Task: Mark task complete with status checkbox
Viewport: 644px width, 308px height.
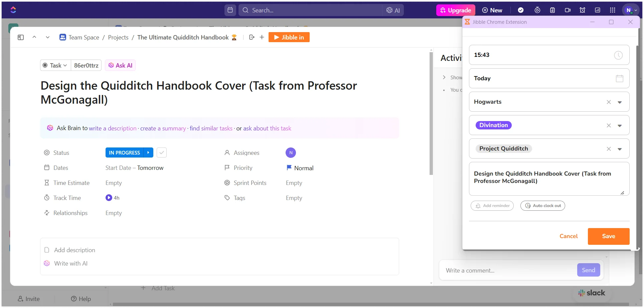Action: point(162,152)
